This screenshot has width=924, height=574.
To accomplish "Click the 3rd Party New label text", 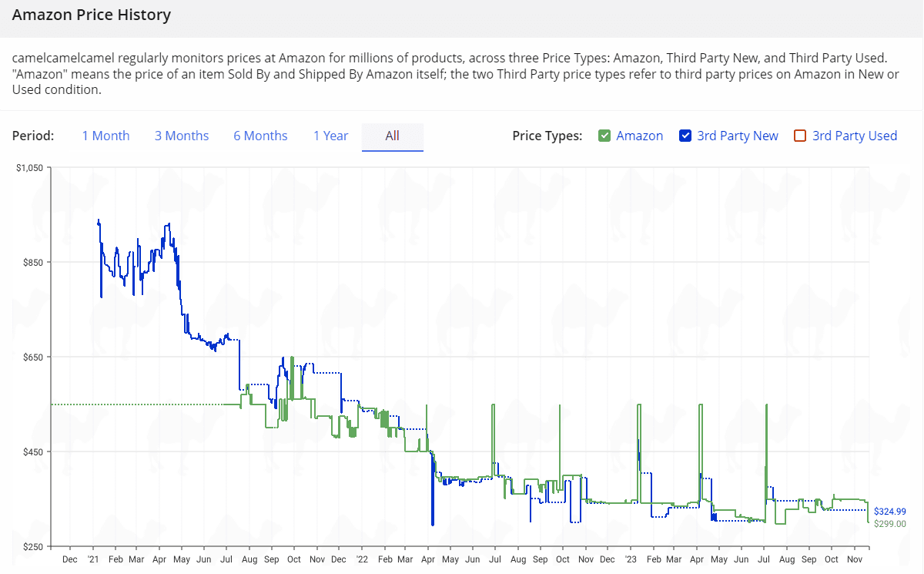I will (737, 136).
